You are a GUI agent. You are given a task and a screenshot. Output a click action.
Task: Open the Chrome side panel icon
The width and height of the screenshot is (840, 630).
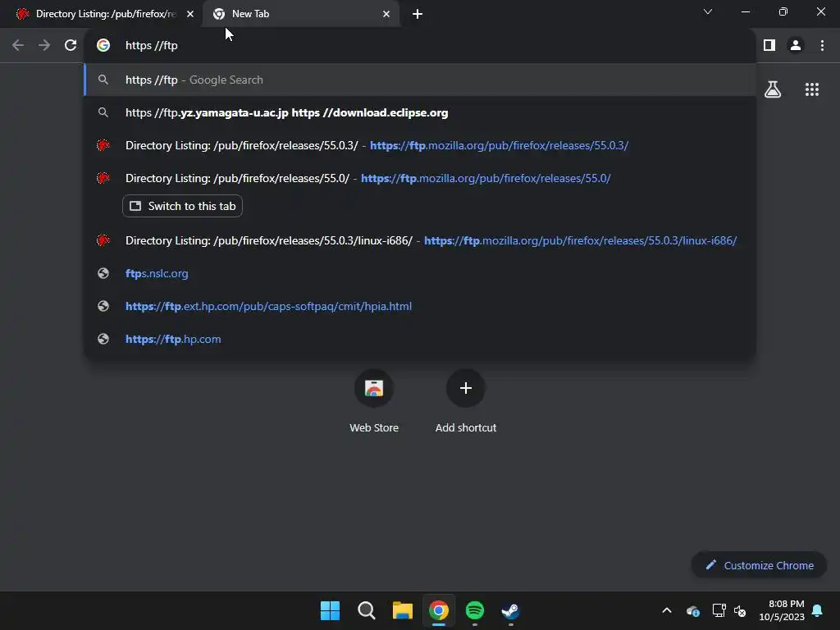click(x=769, y=46)
